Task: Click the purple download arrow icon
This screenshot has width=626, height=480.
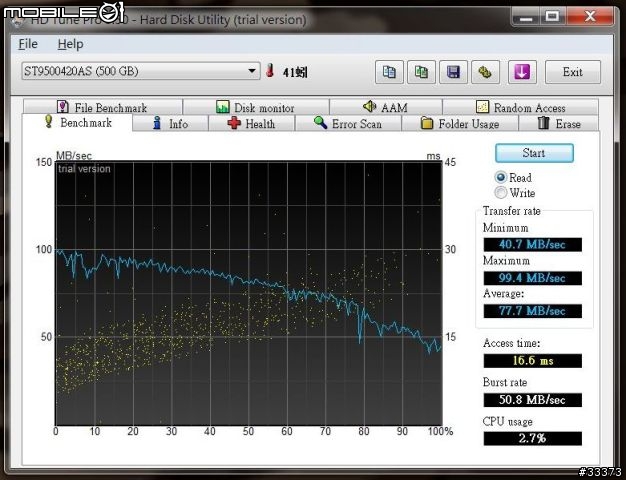Action: pos(522,72)
